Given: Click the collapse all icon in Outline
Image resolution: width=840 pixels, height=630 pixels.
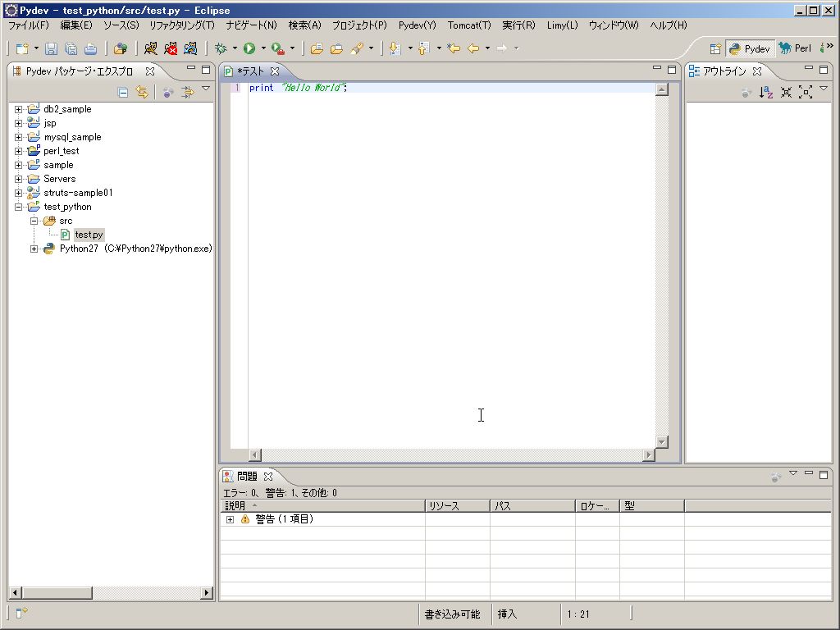Looking at the screenshot, I should (786, 92).
